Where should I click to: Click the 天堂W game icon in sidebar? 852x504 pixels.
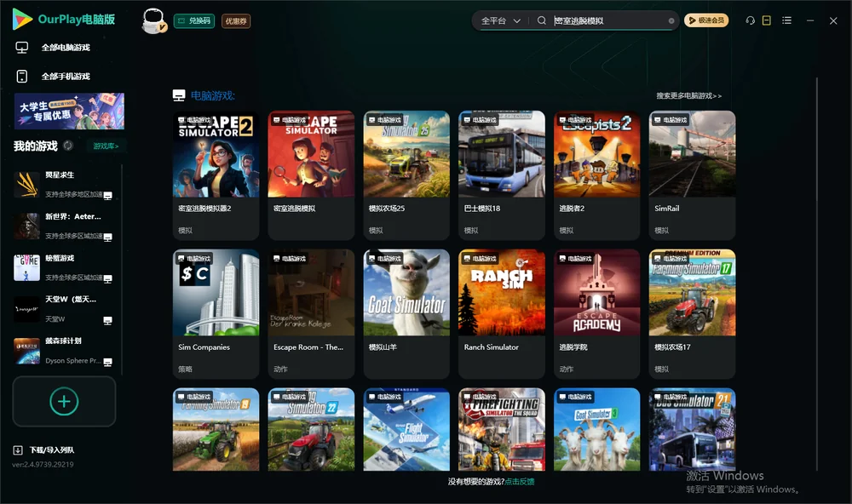tap(26, 309)
